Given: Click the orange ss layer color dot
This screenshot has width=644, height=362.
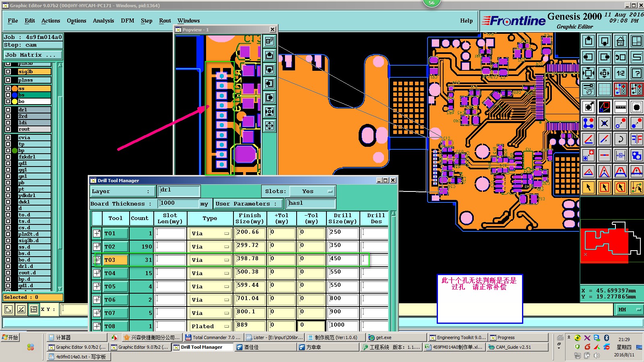Looking at the screenshot, I should click(x=14, y=88).
